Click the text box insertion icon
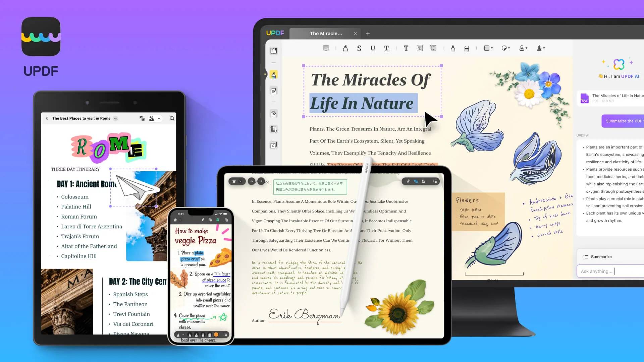This screenshot has height=362, width=644. 419,48
